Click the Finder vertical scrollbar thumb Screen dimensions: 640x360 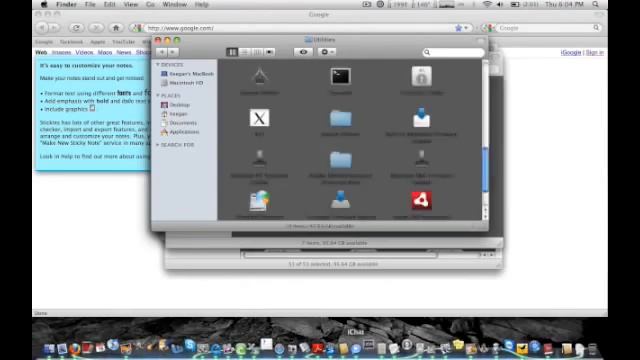point(485,169)
